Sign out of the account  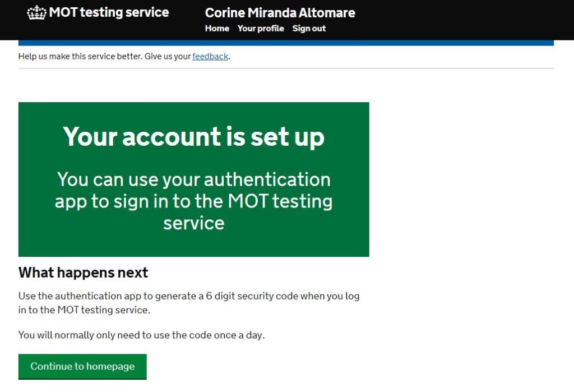tap(309, 28)
